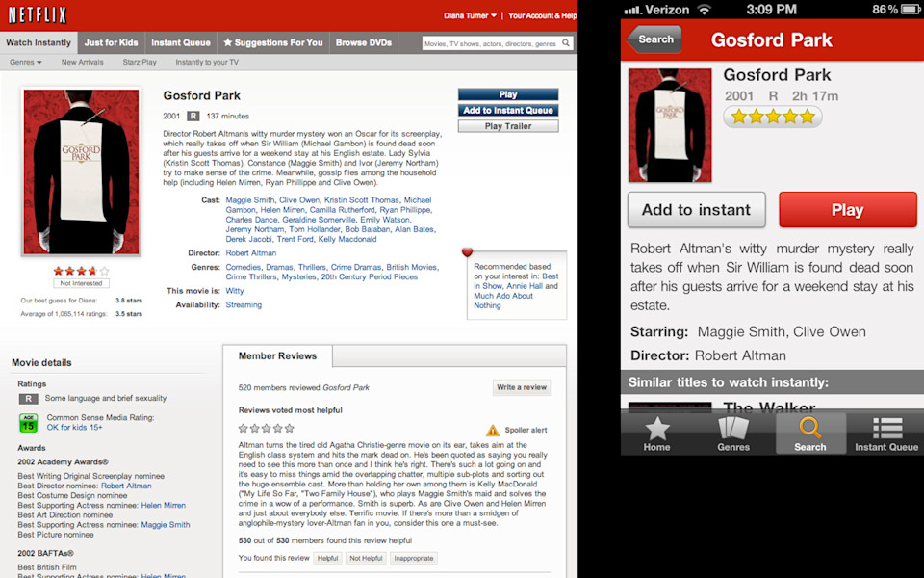Open Genres tab in mobile app
The width and height of the screenshot is (924, 578).
733,433
